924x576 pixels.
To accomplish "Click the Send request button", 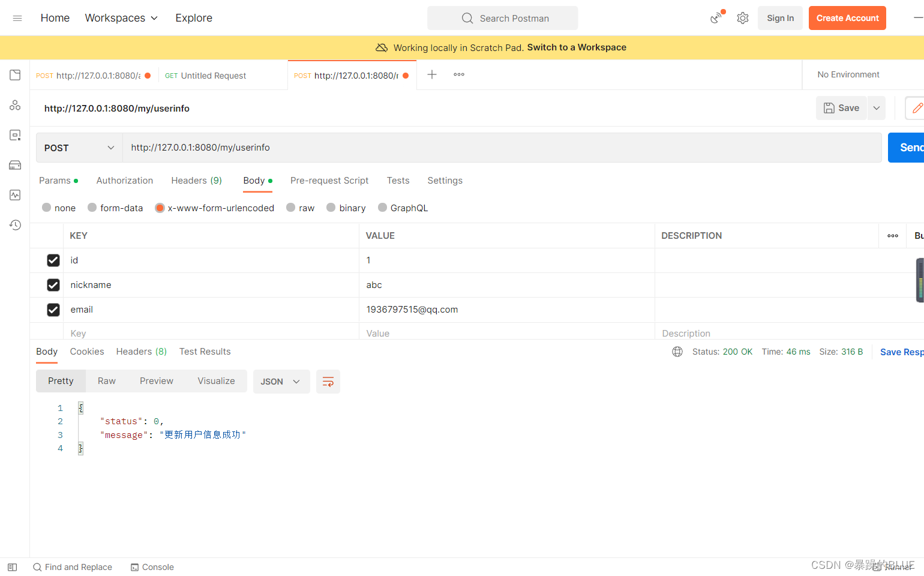I will click(906, 148).
